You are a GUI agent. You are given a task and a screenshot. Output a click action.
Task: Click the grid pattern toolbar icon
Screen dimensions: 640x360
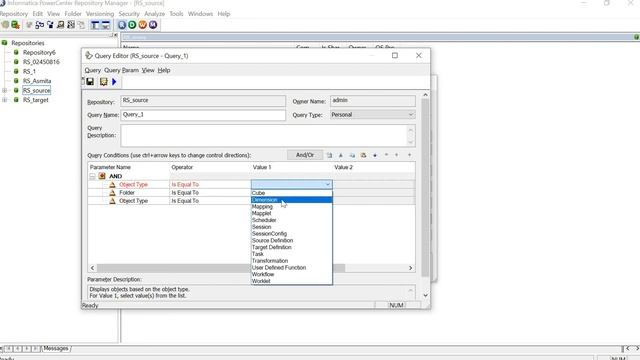pyautogui.click(x=71, y=25)
